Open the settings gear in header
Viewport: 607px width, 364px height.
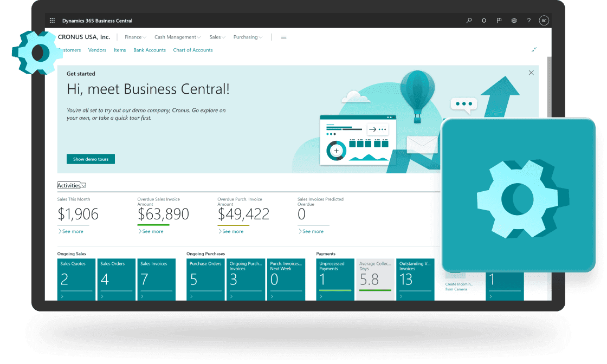(514, 21)
